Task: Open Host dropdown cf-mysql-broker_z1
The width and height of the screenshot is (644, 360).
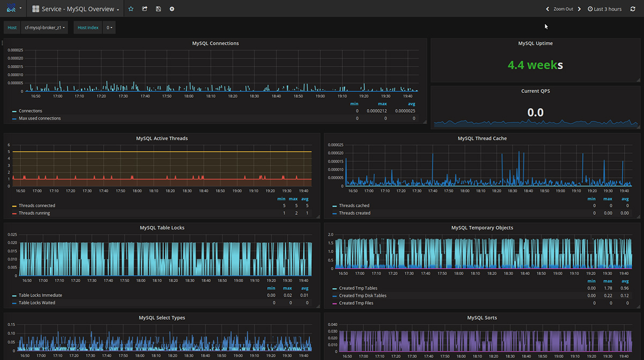Action: (x=45, y=27)
